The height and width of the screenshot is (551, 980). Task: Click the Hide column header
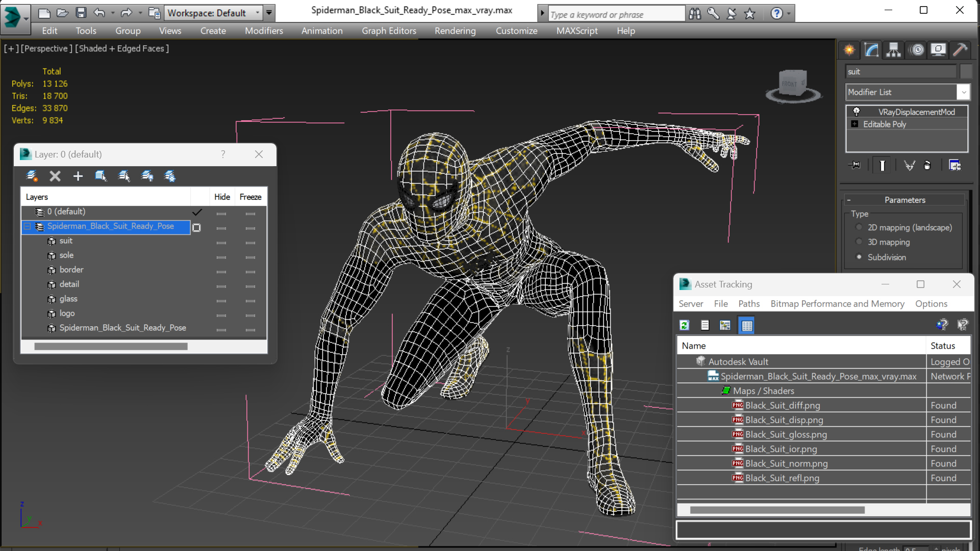tap(222, 197)
